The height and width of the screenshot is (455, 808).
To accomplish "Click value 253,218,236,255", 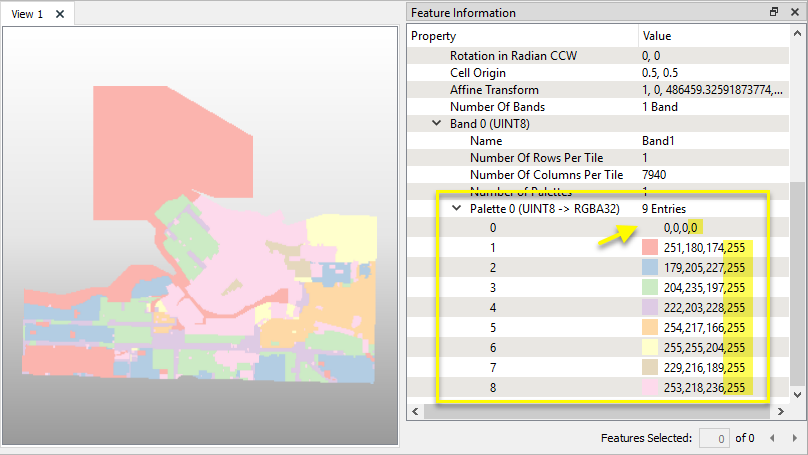I will (x=704, y=388).
